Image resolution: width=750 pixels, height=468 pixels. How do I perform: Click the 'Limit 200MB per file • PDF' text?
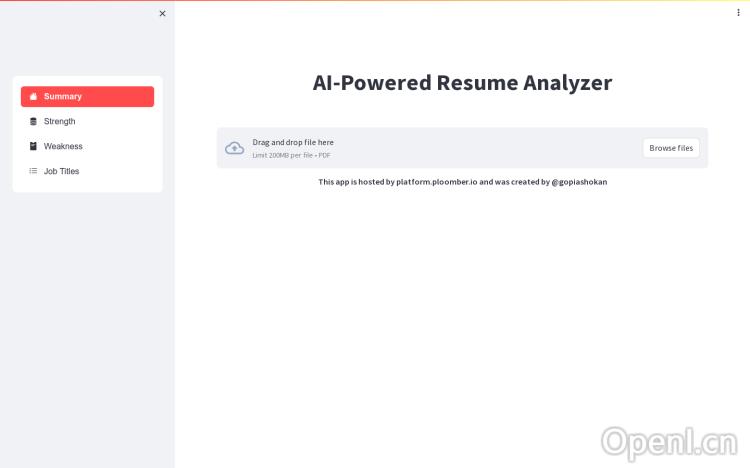(291, 155)
